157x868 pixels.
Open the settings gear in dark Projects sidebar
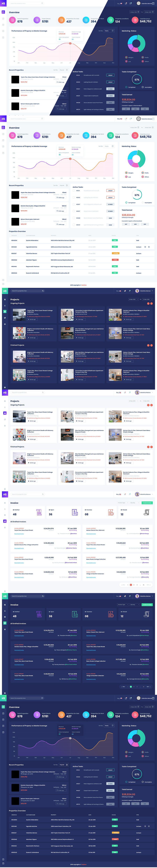(x=5, y=324)
